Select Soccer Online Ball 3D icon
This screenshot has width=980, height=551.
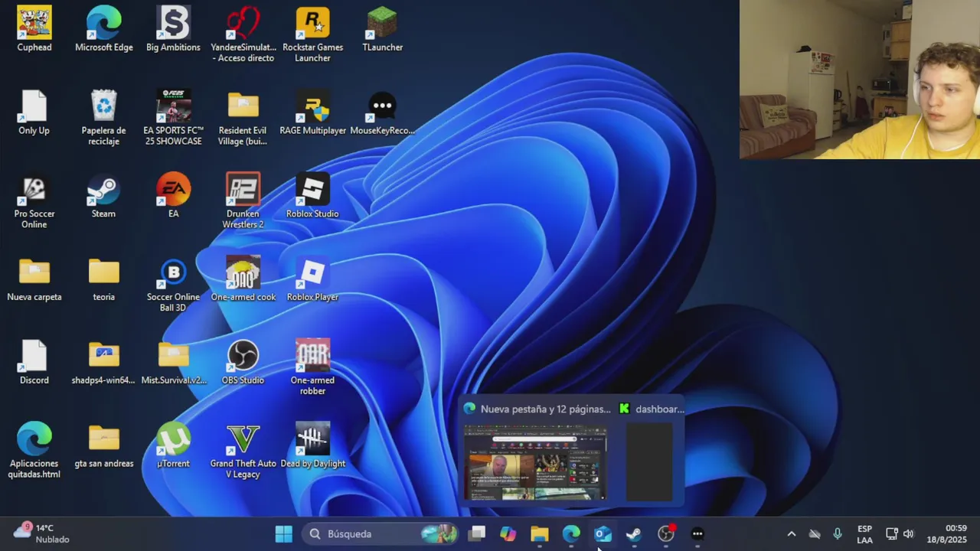[x=173, y=285]
